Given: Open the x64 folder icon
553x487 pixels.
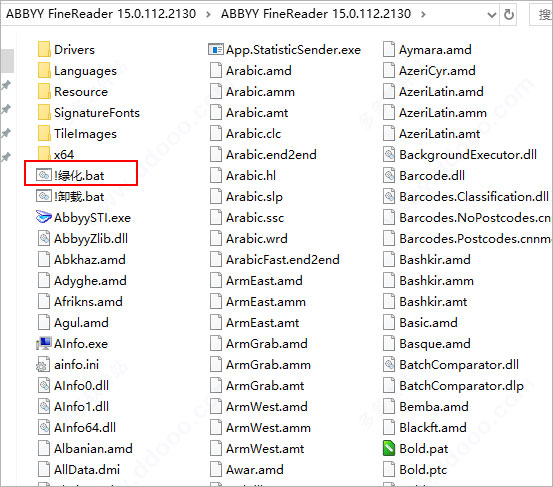Looking at the screenshot, I should (44, 154).
